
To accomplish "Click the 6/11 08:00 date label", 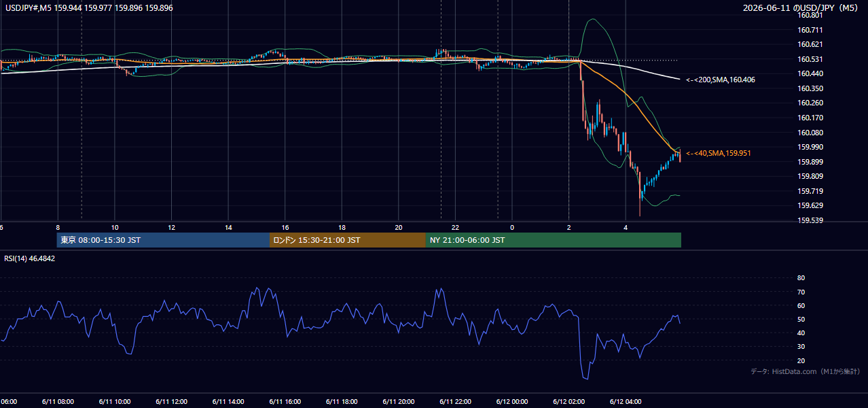I will (58, 402).
